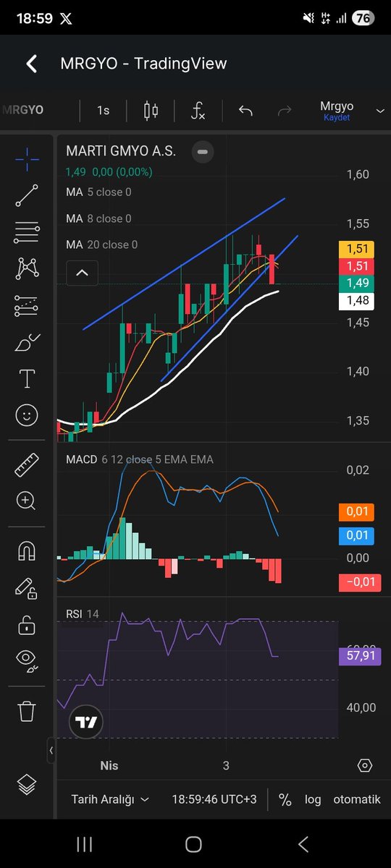391x868 pixels.
Task: Click the round button beside MARTI GMYO title
Action: (x=203, y=151)
